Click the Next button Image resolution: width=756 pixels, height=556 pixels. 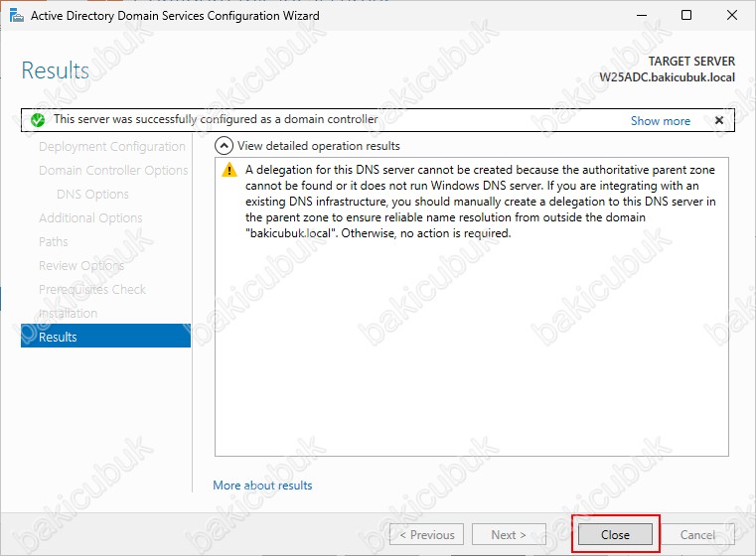click(509, 535)
